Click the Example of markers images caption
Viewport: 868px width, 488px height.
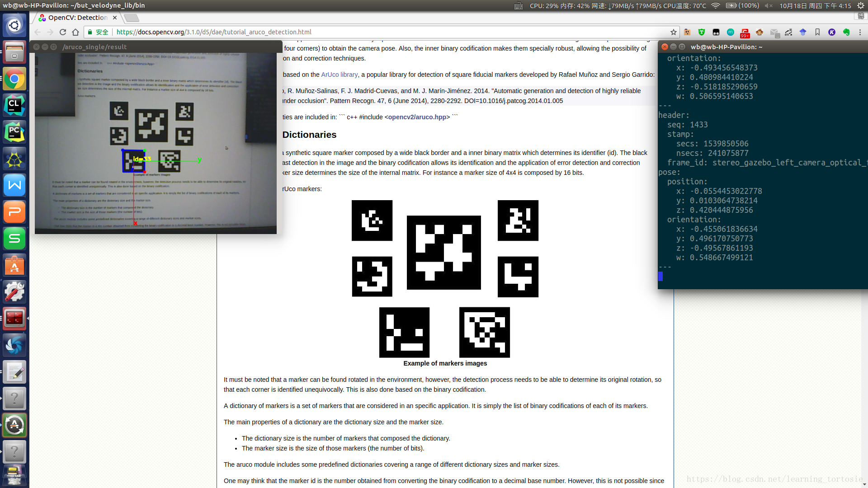click(445, 363)
